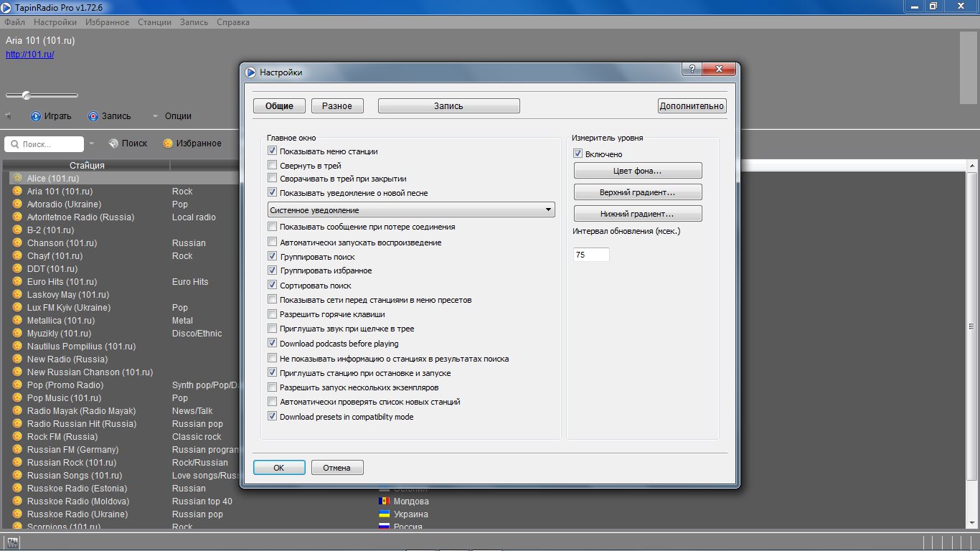Open the 'Системное уведомление' dropdown

click(x=410, y=210)
